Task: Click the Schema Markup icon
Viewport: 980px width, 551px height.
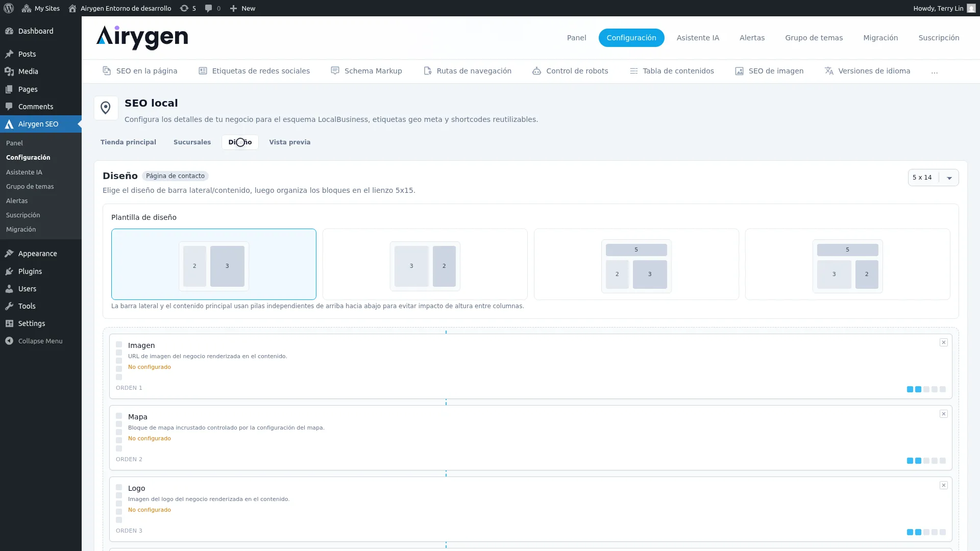Action: tap(335, 71)
